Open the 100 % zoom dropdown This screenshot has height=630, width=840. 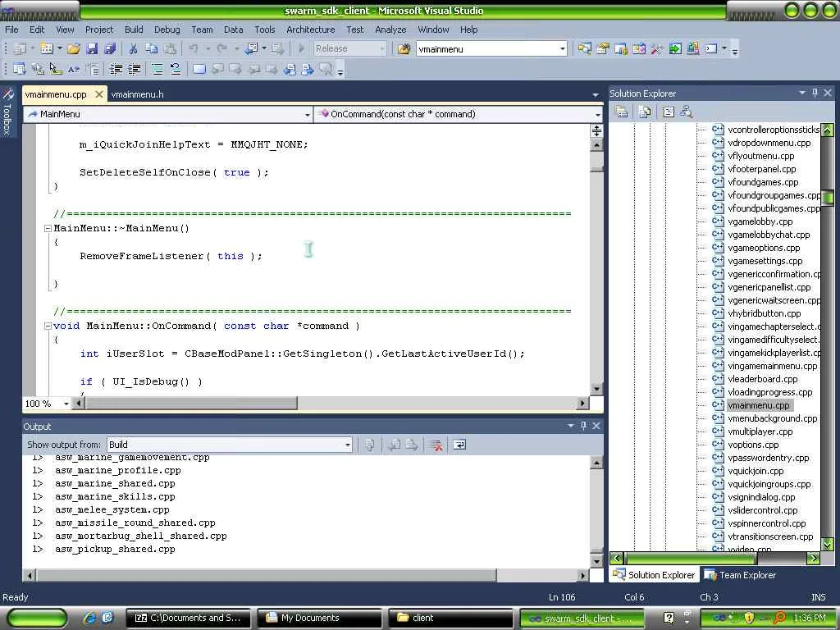(66, 404)
